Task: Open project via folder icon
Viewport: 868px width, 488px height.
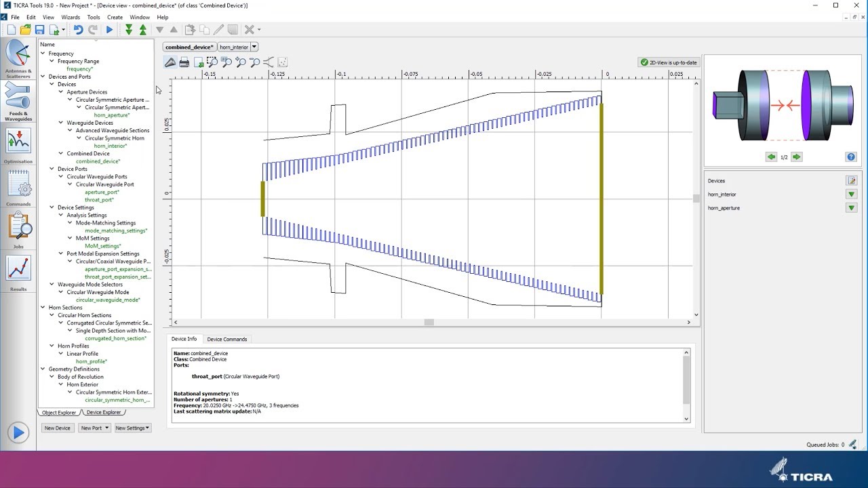Action: tap(26, 30)
